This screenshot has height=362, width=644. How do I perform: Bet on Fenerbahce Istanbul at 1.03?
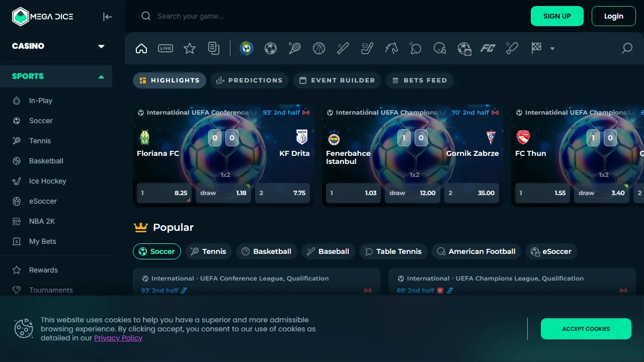coord(353,193)
